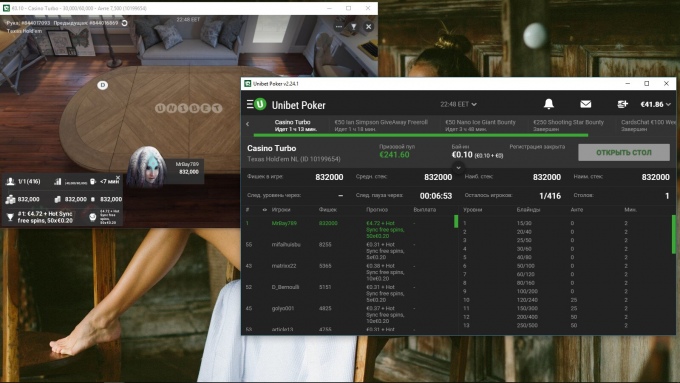Select player mifaihuisbu in the list
This screenshot has height=383, width=680.
pyautogui.click(x=286, y=245)
